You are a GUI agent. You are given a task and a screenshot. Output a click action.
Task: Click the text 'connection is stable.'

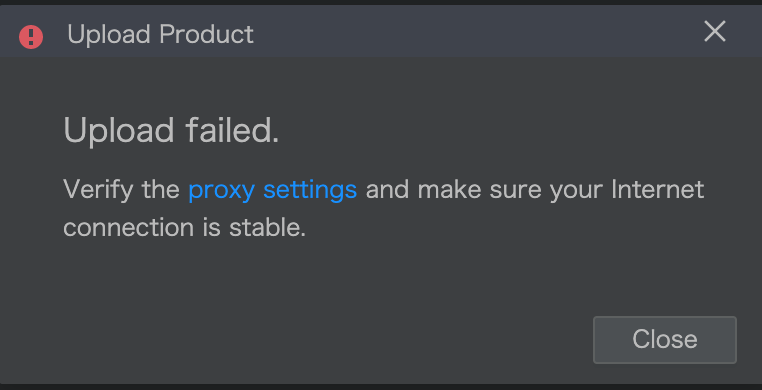pos(185,227)
